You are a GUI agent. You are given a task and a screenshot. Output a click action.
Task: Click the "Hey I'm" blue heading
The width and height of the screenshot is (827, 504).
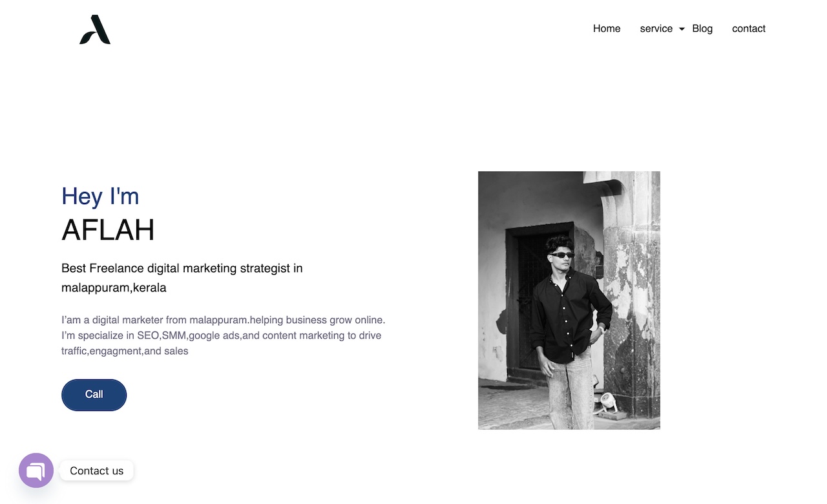click(x=100, y=196)
